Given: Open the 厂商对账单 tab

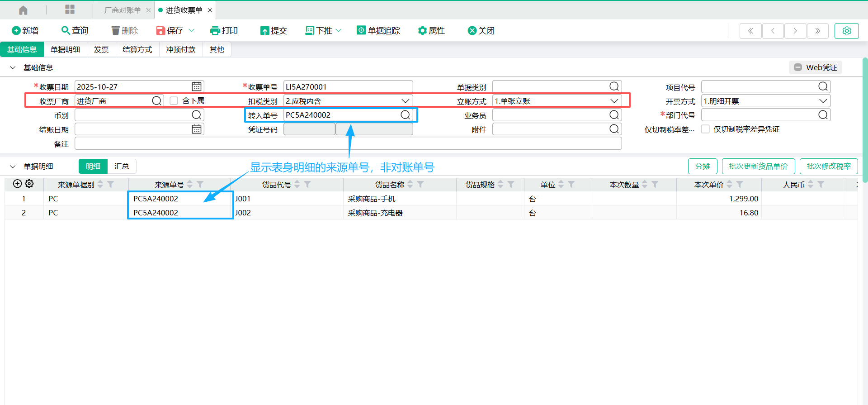Looking at the screenshot, I should click(123, 10).
